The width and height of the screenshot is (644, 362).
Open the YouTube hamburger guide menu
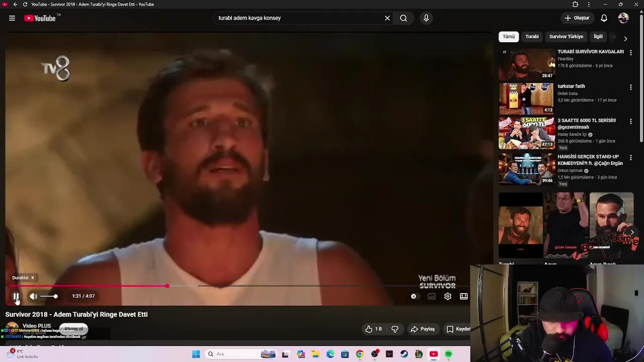[12, 18]
